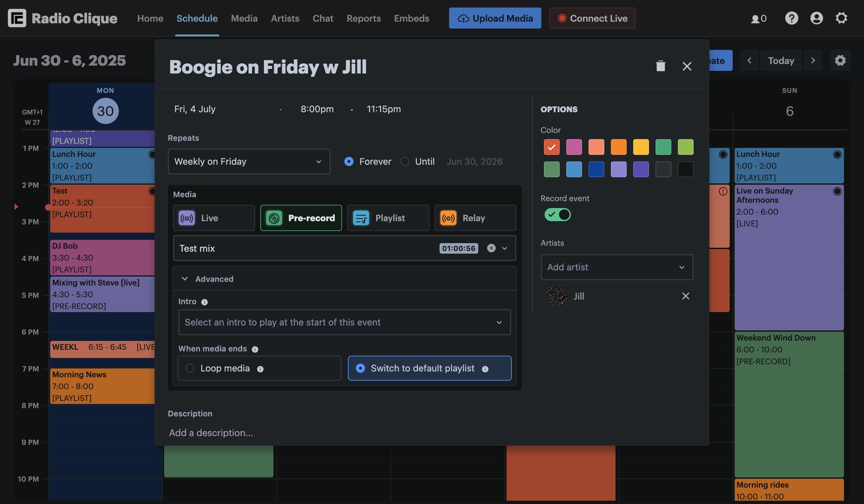
Task: Select Monday 30 date circle
Action: (106, 111)
